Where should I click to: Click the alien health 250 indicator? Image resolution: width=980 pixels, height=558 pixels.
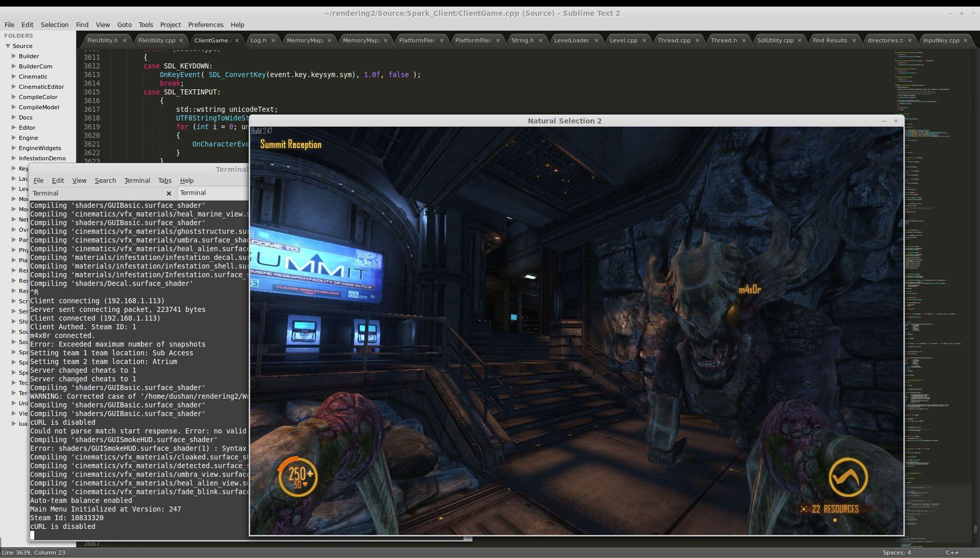[x=298, y=476]
